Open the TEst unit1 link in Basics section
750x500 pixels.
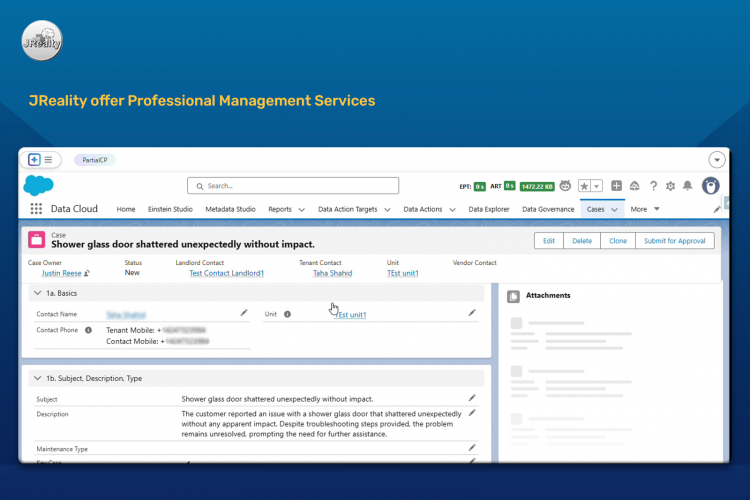(x=351, y=315)
